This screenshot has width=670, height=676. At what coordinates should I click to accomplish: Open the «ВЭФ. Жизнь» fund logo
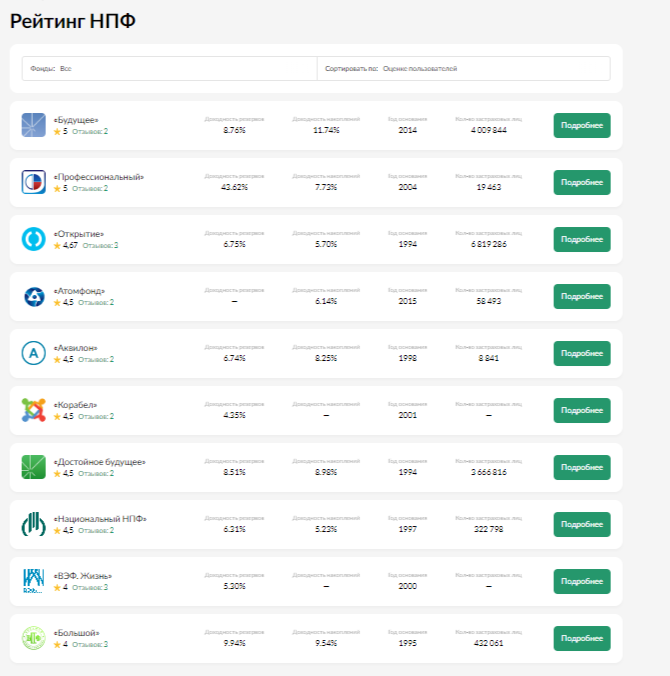(x=34, y=581)
